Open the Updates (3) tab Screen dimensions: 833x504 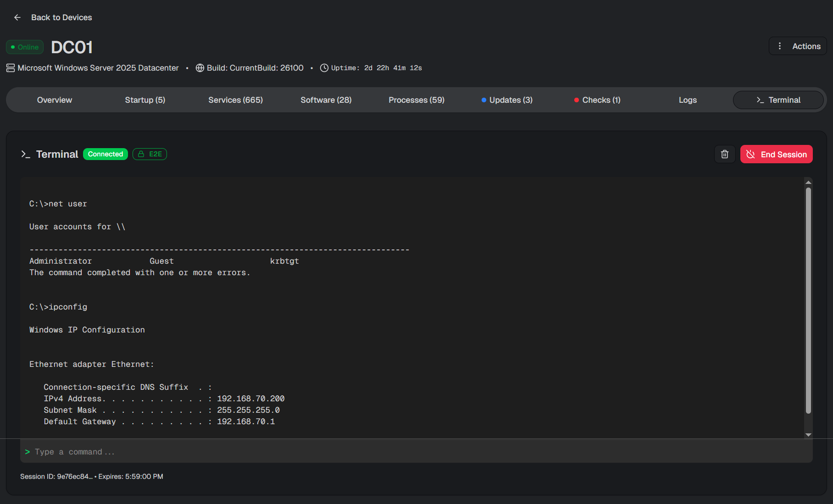(x=507, y=100)
